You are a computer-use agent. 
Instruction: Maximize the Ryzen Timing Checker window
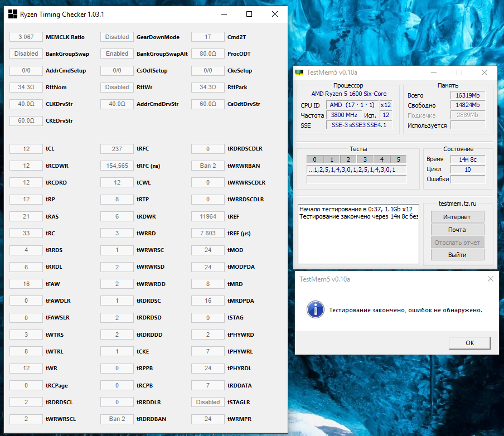click(x=249, y=14)
